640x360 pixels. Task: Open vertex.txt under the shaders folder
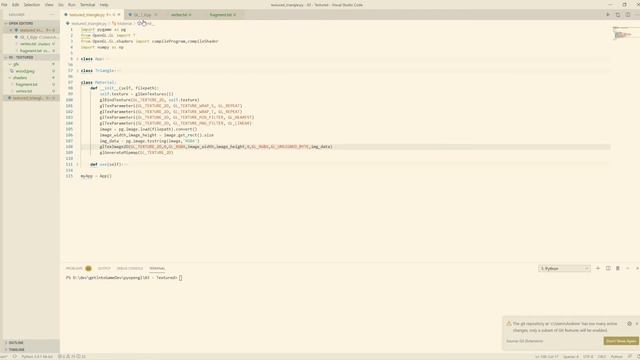31,91
